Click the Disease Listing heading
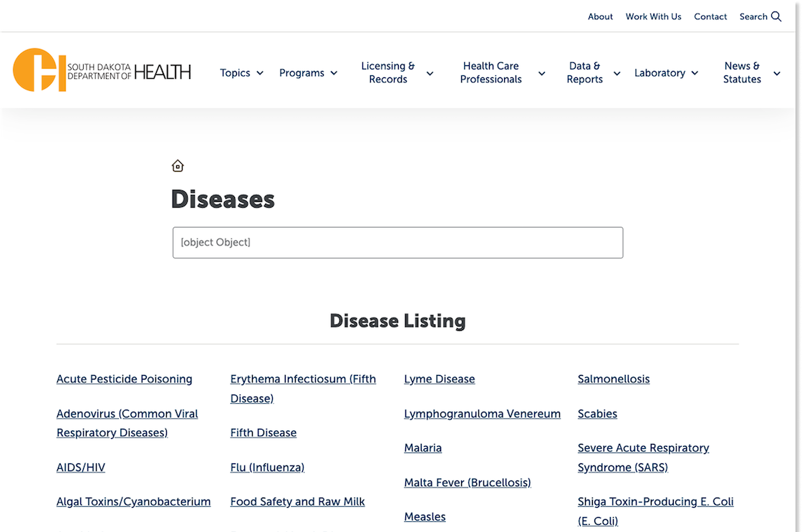 [398, 321]
